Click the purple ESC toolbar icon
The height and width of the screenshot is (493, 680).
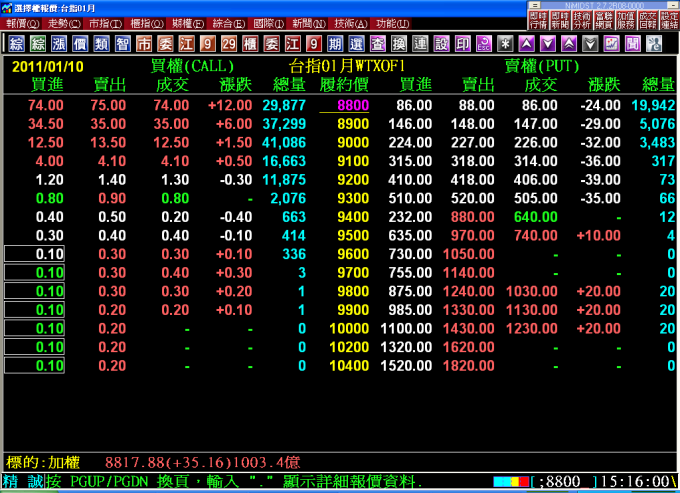tap(484, 44)
